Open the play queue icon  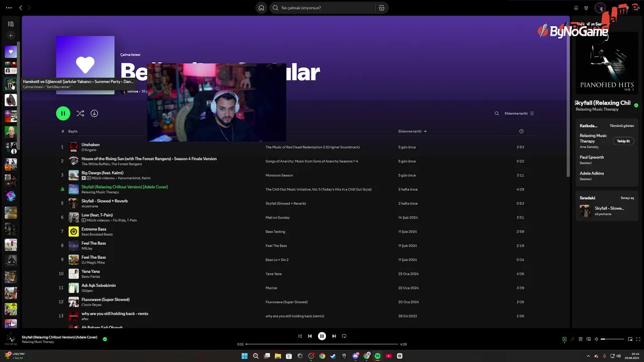[580, 339]
